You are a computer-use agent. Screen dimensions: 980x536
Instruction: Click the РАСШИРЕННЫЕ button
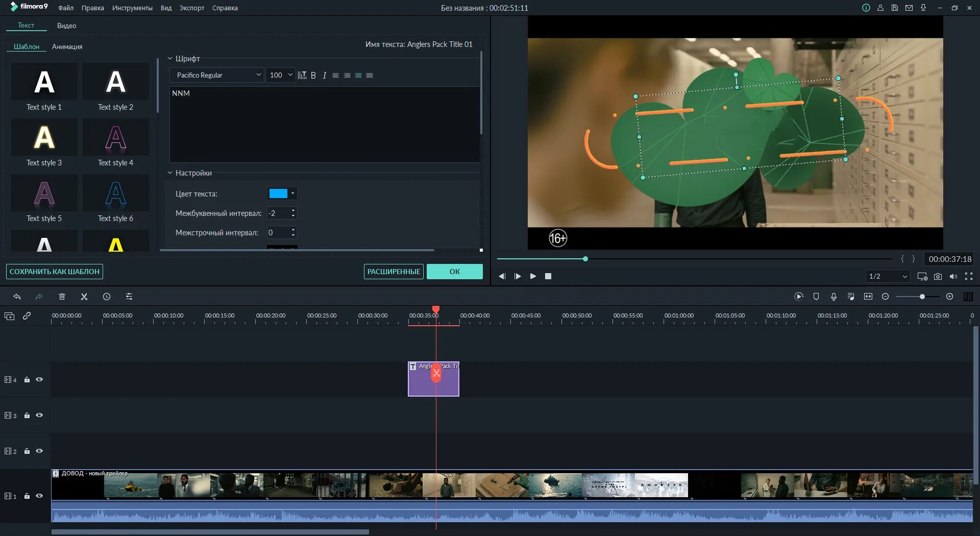(394, 272)
